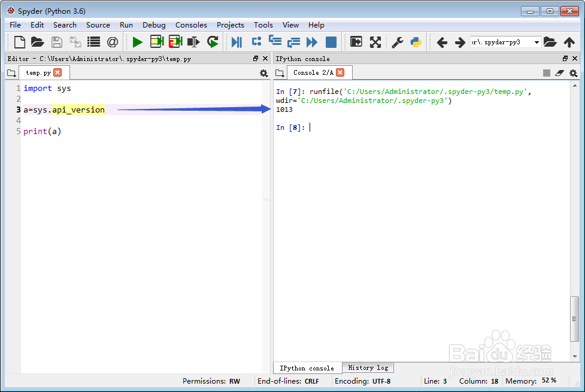The height and width of the screenshot is (392, 585).
Task: Open the Debug menu
Action: pyautogui.click(x=154, y=25)
